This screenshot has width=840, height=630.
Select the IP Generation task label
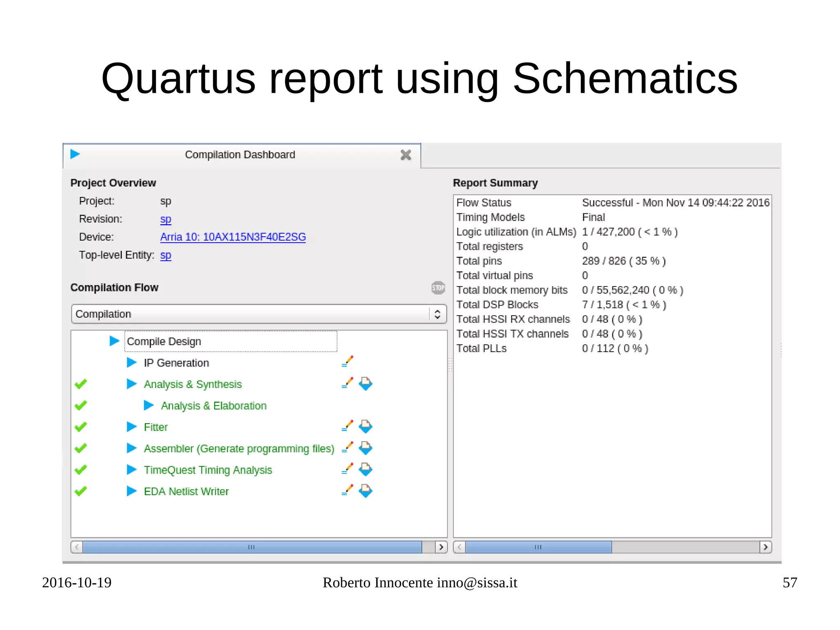(x=176, y=363)
